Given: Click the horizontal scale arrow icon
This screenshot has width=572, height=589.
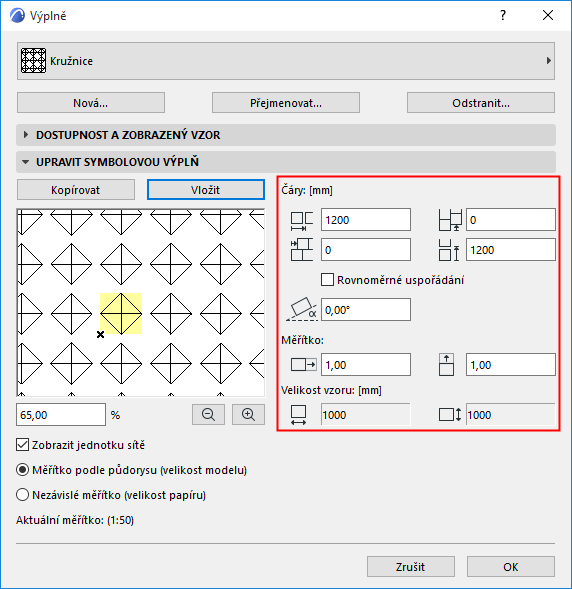Looking at the screenshot, I should pos(303,364).
